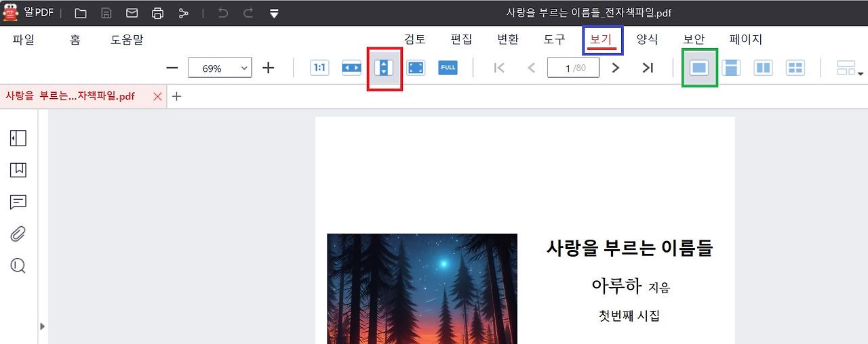This screenshot has width=868, height=344.
Task: Open the bookmarks side panel
Action: [18, 170]
